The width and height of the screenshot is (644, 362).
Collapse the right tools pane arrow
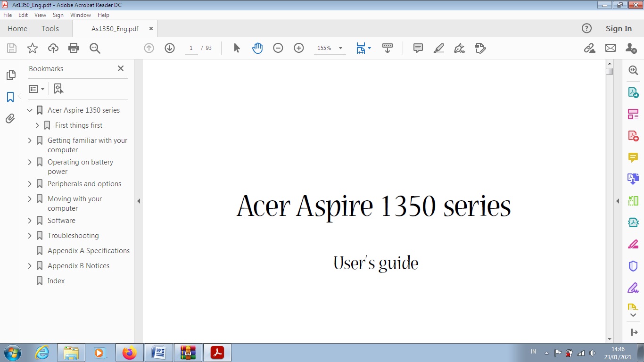[618, 201]
